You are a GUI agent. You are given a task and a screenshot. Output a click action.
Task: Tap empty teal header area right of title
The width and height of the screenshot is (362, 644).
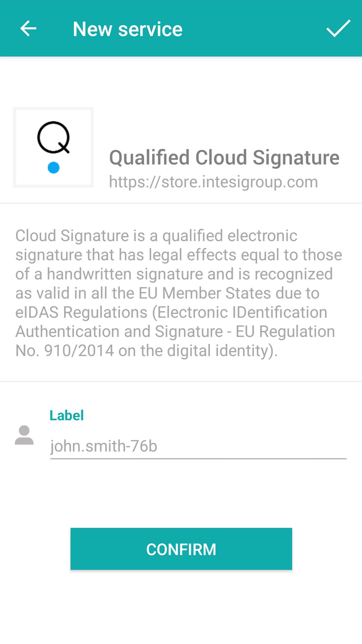[255, 29]
